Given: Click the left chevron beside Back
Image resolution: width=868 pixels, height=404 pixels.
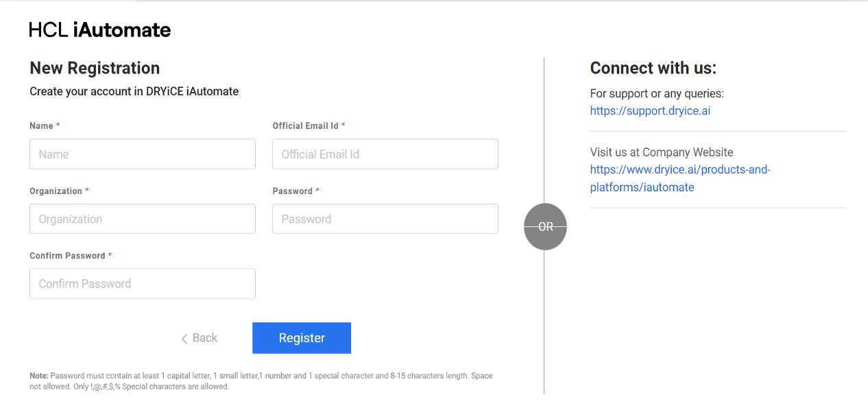Looking at the screenshot, I should click(184, 339).
